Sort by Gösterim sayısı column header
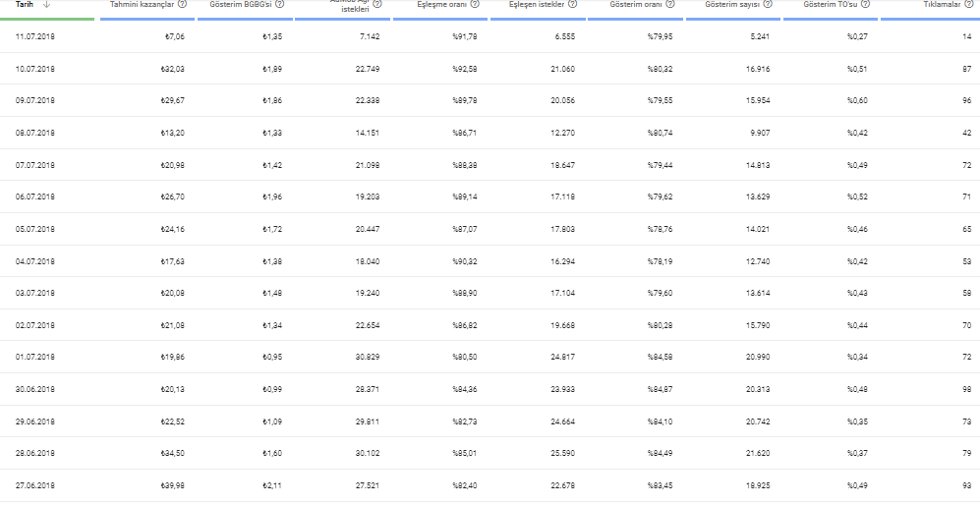The height and width of the screenshot is (505, 980). click(x=732, y=4)
